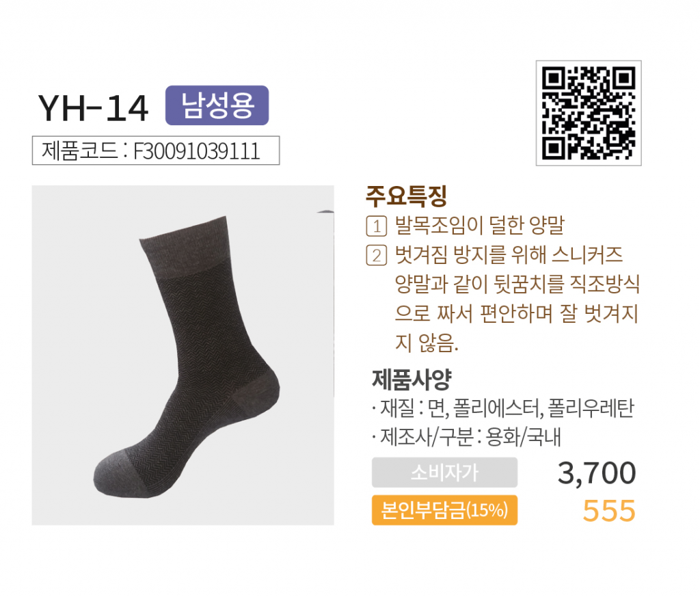Screen dimensions: 700x597
Task: Click the orange 555 copay amount
Action: click(609, 511)
